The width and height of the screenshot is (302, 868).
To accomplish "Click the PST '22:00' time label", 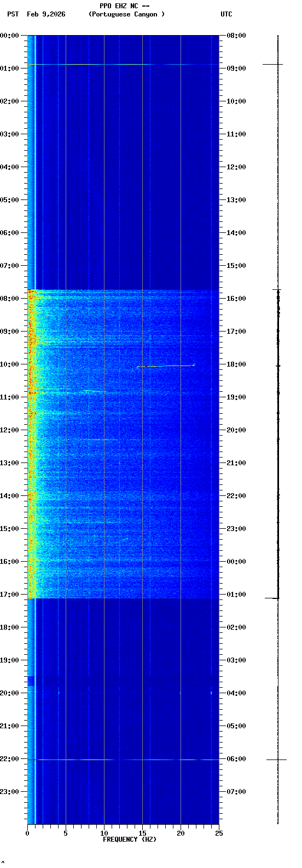I will click(9, 759).
